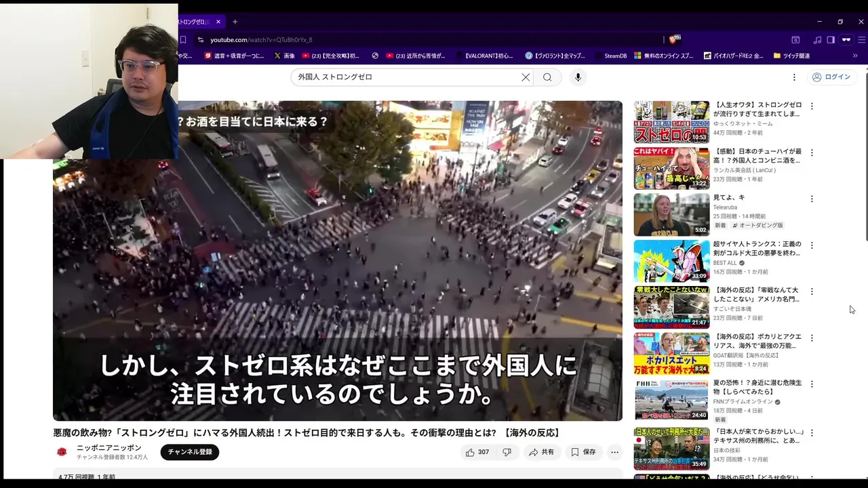Open the 超サイヤ人トランクス video title
This screenshot has height=488, width=868.
pyautogui.click(x=757, y=248)
